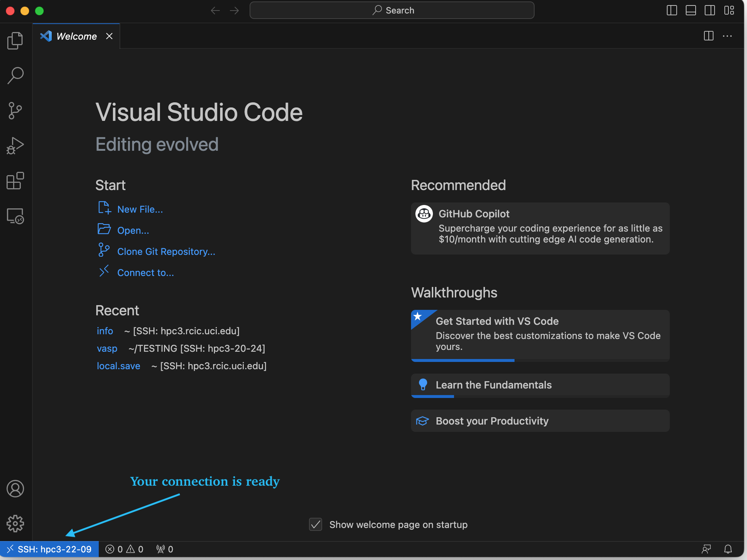Click the New File... link
This screenshot has height=560, width=747.
pyautogui.click(x=140, y=209)
